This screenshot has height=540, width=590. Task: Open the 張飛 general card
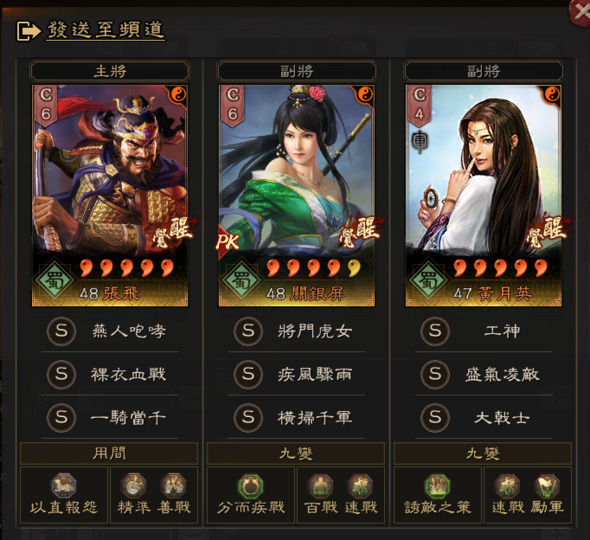[109, 196]
